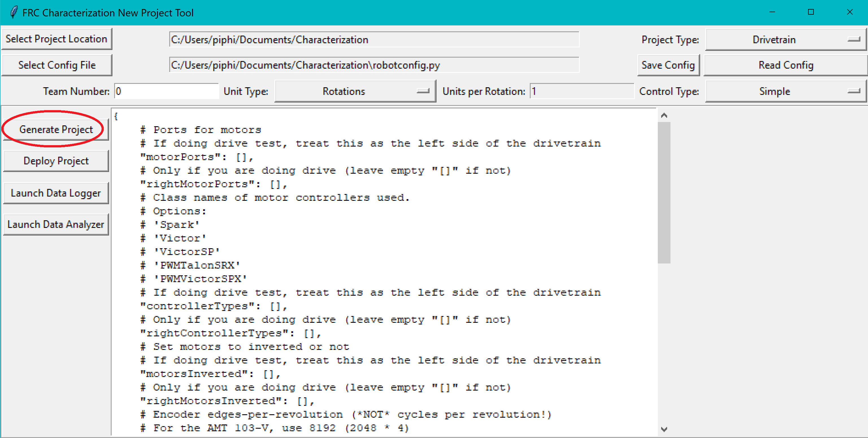Click the # 'PWMTalonSRX' option comment
This screenshot has width=868, height=438.
click(x=190, y=265)
